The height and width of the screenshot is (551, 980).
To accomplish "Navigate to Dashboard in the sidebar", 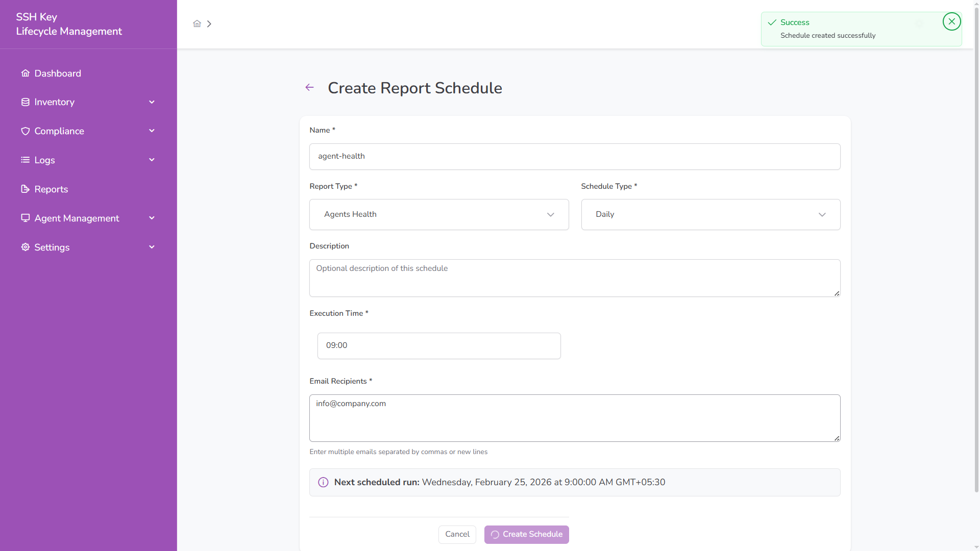I will pyautogui.click(x=58, y=73).
